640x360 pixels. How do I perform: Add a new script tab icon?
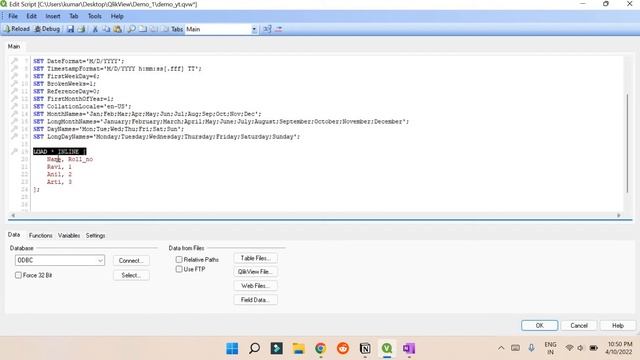142,29
